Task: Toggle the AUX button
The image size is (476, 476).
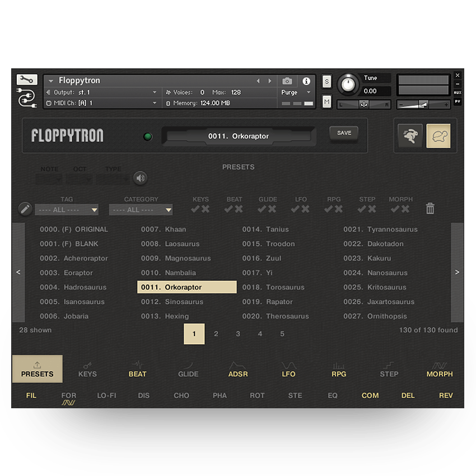Action: 458,92
